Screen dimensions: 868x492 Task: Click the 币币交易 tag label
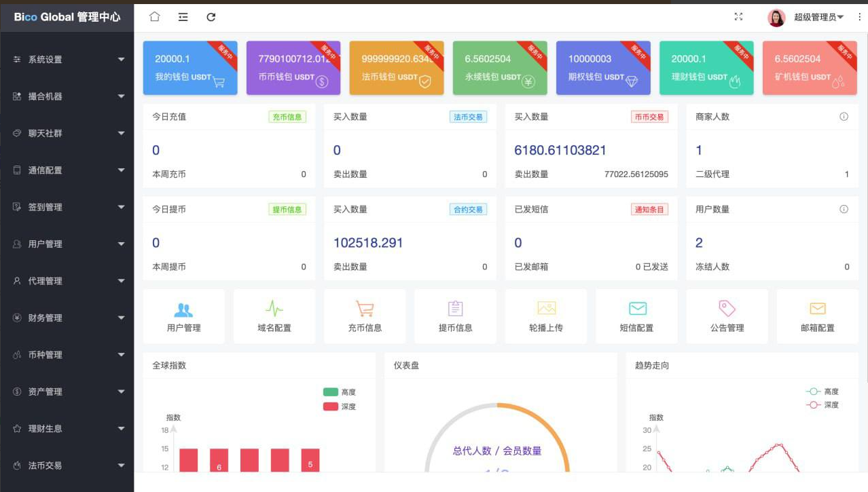coord(649,117)
